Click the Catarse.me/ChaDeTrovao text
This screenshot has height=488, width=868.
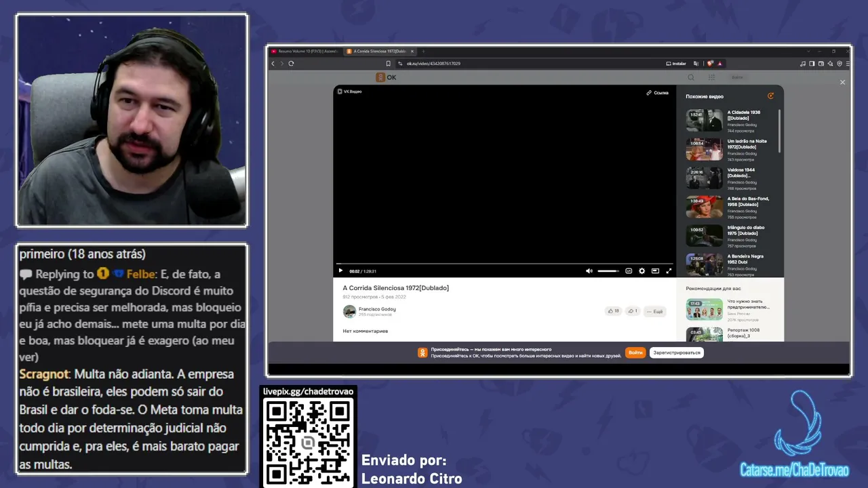794,470
